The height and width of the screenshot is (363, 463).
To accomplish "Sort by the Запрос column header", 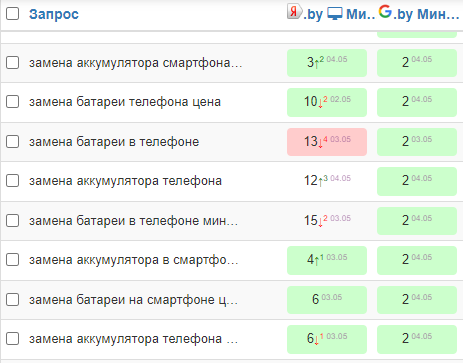I will (54, 14).
